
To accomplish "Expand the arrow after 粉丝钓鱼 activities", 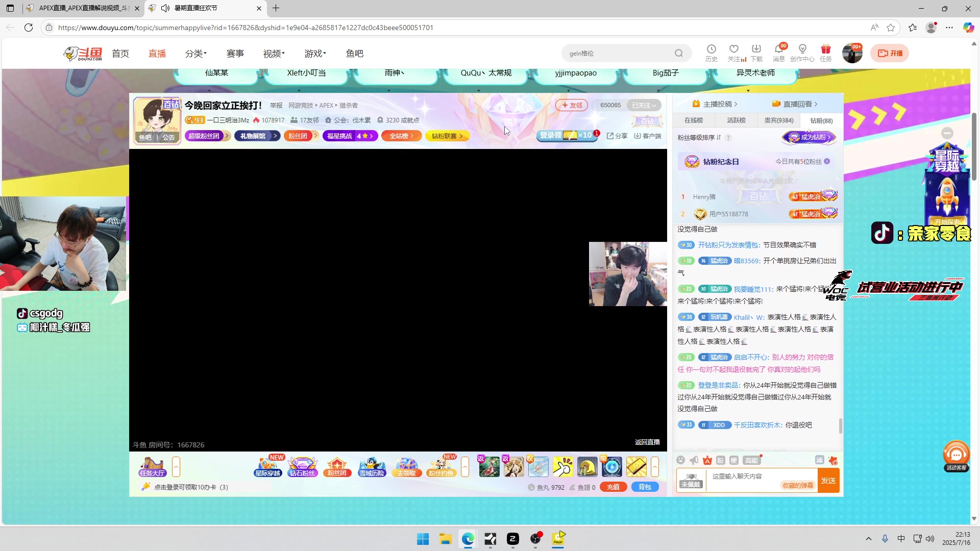I will click(465, 467).
